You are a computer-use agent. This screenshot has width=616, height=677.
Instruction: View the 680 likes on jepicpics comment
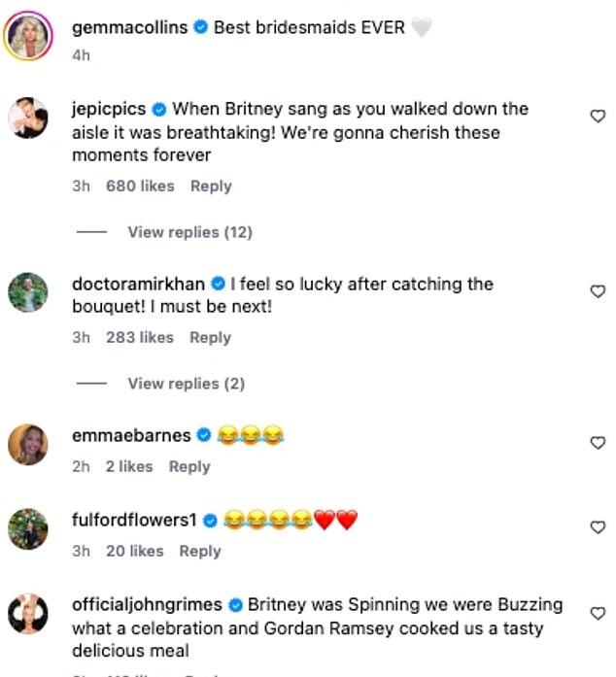coord(140,186)
